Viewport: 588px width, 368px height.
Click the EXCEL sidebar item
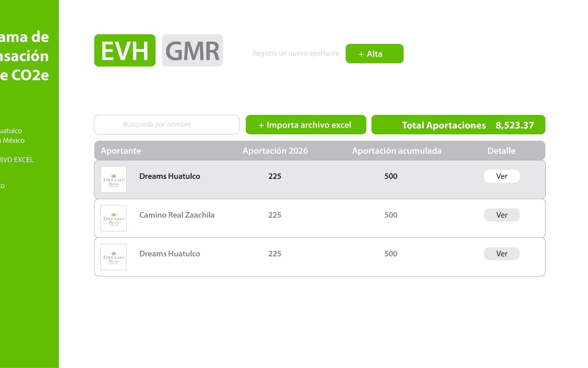point(17,160)
